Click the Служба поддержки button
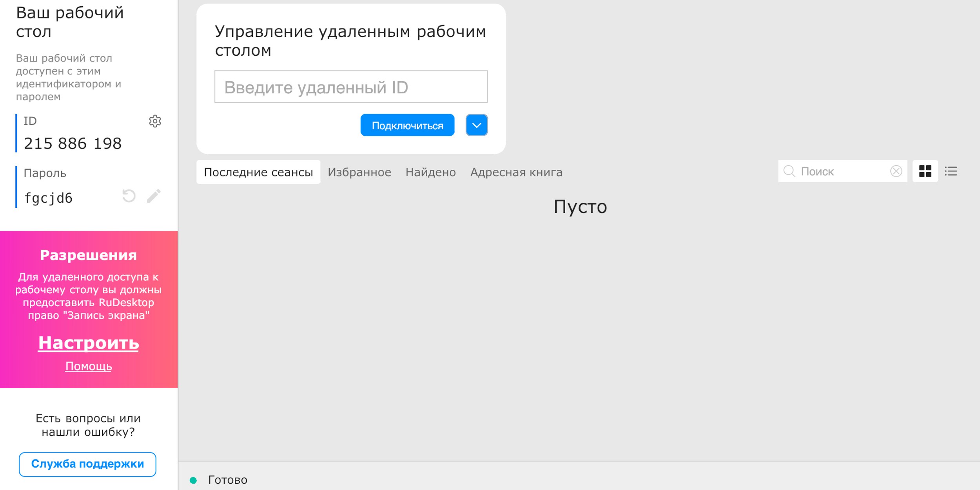Screen dimensions: 980x490 pyautogui.click(x=87, y=464)
